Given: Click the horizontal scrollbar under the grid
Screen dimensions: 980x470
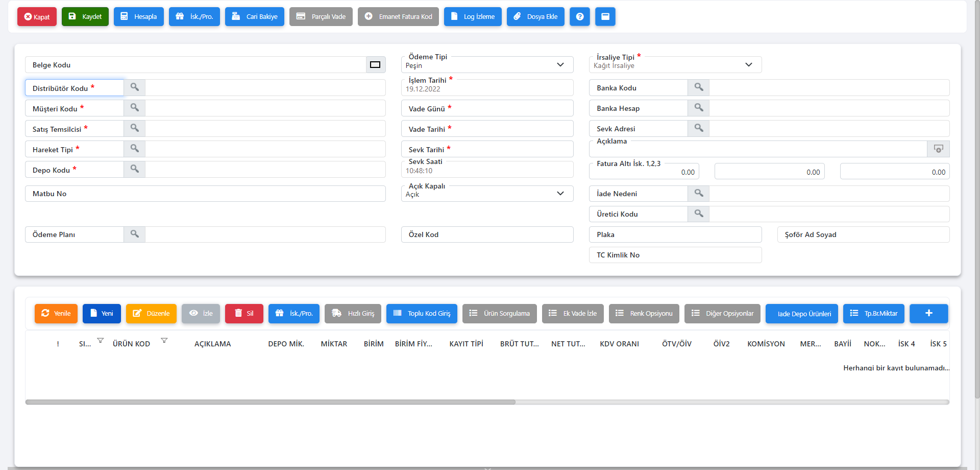Looking at the screenshot, I should click(x=271, y=402).
